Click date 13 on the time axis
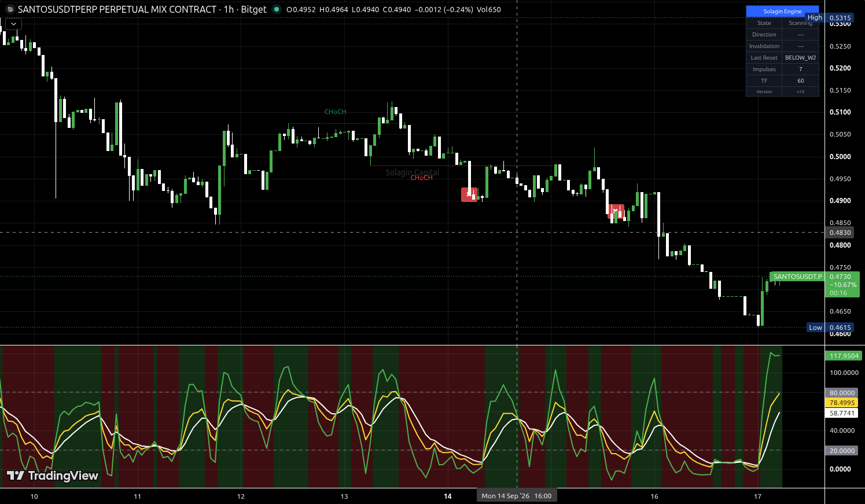The height and width of the screenshot is (504, 865). tap(344, 496)
